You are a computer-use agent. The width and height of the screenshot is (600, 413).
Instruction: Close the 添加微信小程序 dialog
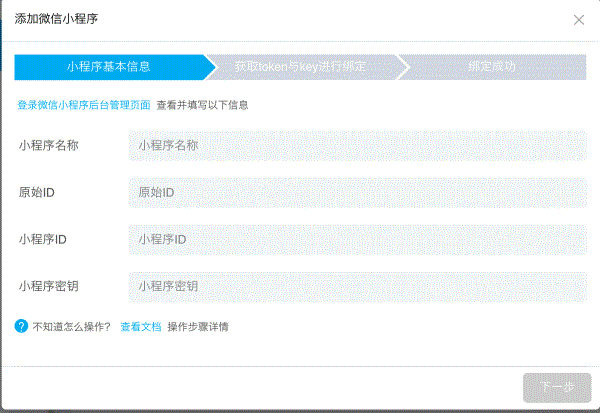click(x=579, y=20)
